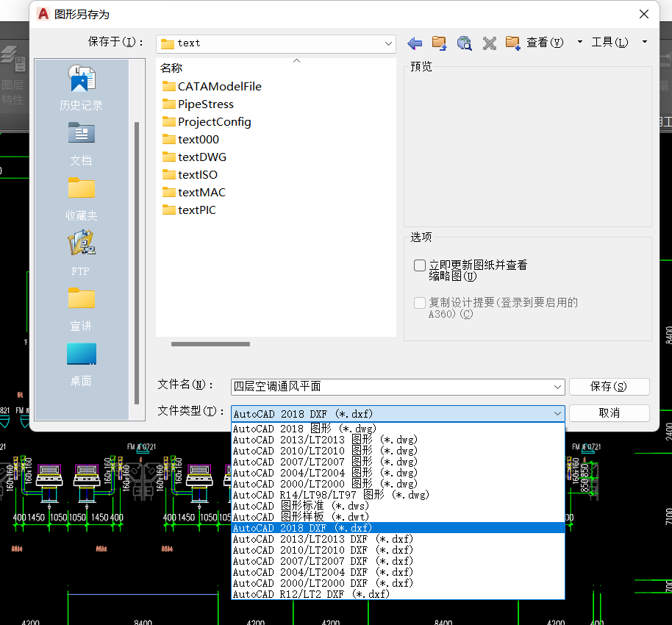Click the 保存(S) save button

tap(609, 387)
